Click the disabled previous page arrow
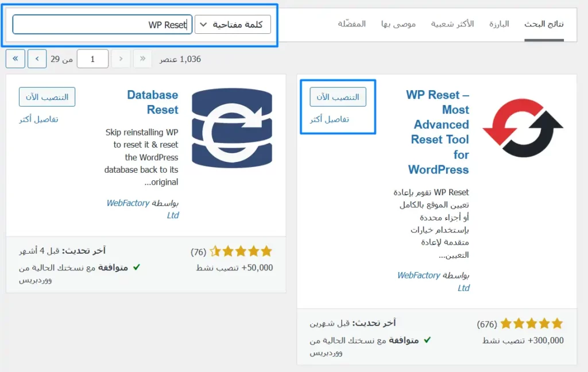This screenshot has height=372, width=588. point(121,59)
